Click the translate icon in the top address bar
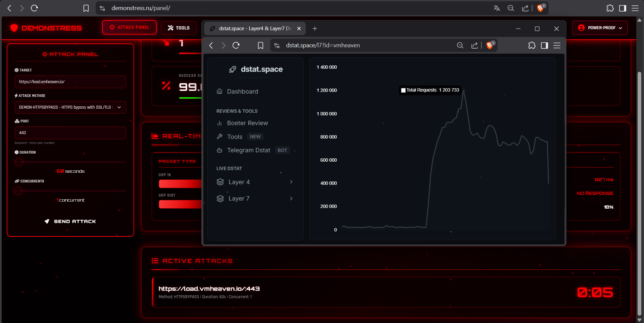The height and width of the screenshot is (323, 644). click(x=497, y=8)
